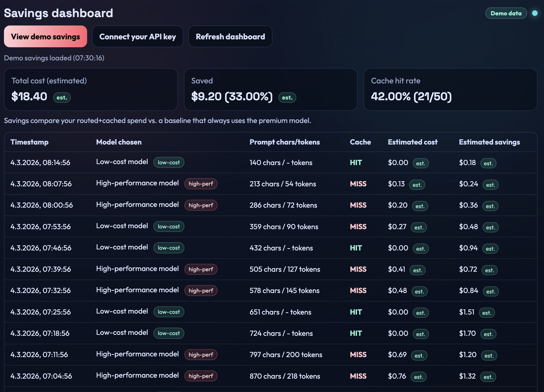Click the Timestamp column header
This screenshot has width=544, height=392.
(x=29, y=142)
